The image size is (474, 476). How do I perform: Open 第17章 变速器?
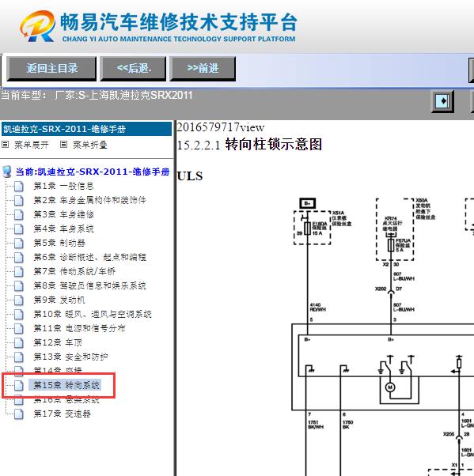coord(62,414)
